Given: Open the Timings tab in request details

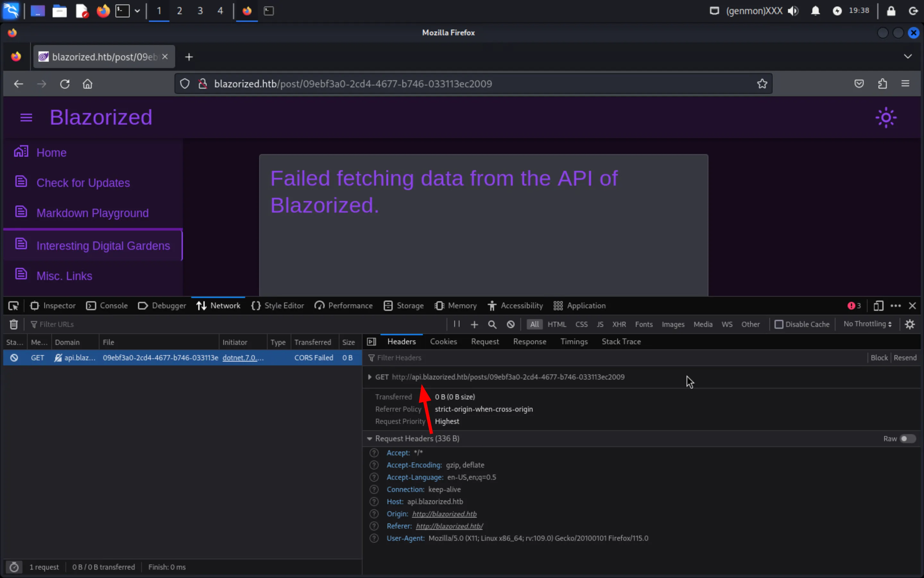Looking at the screenshot, I should (x=574, y=341).
